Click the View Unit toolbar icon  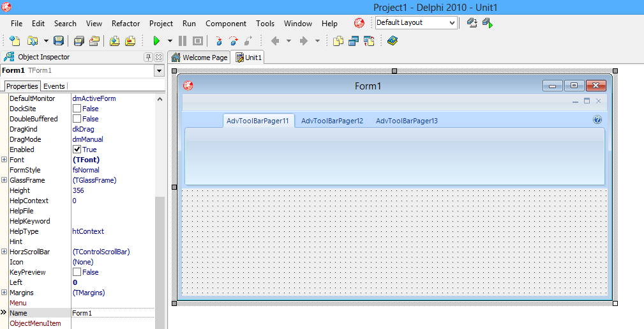338,41
